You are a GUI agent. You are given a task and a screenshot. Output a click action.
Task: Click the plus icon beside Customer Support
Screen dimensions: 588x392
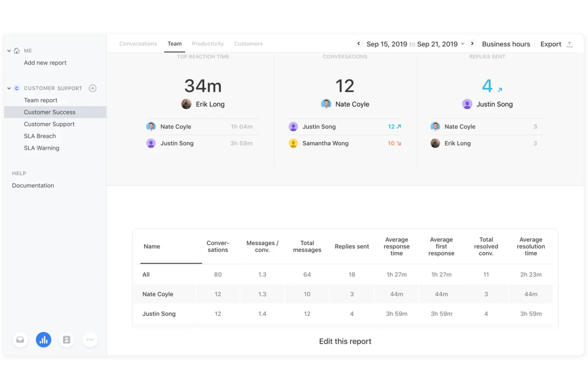(x=93, y=88)
